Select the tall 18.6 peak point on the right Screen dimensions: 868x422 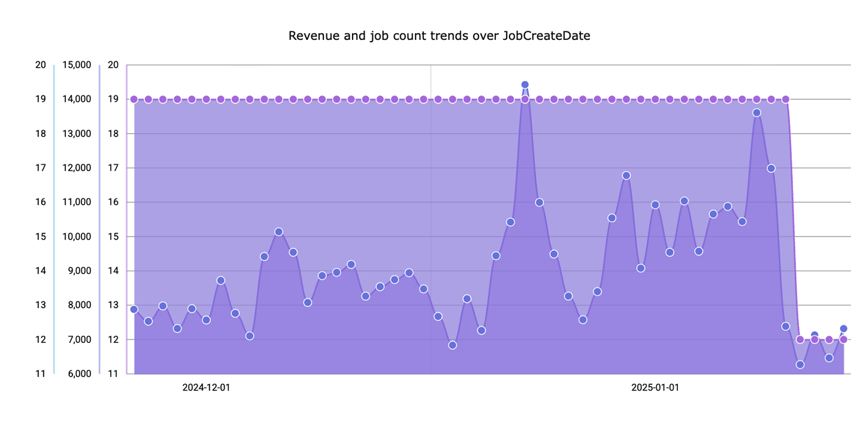pos(756,112)
